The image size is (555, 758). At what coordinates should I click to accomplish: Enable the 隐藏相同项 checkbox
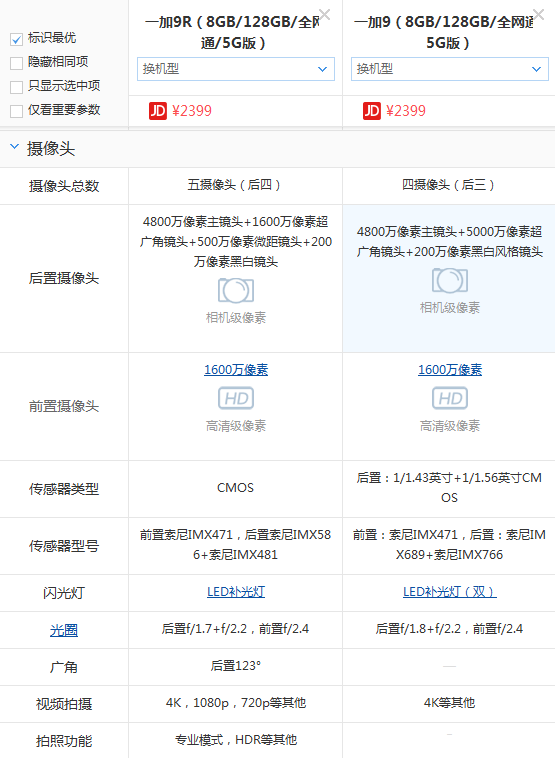coord(16,63)
